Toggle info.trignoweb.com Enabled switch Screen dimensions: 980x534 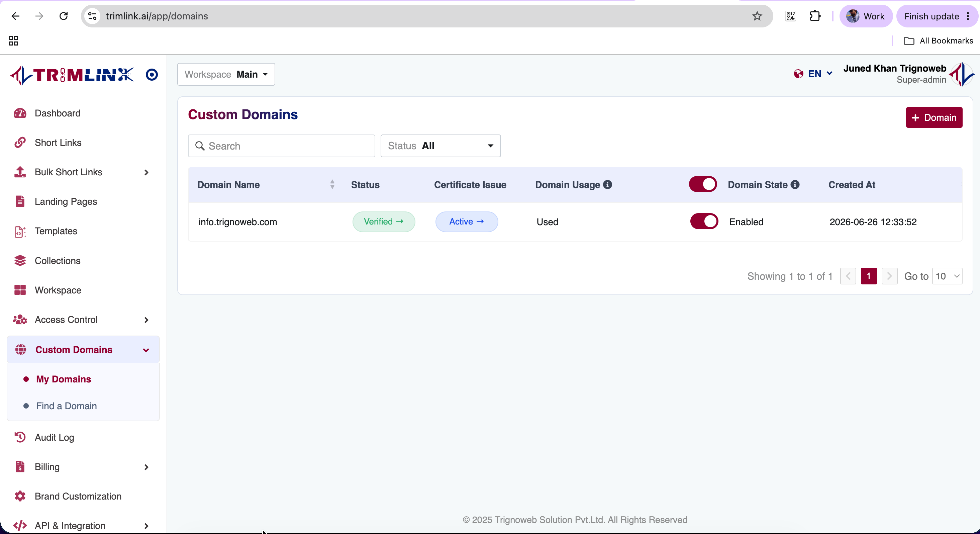(704, 221)
